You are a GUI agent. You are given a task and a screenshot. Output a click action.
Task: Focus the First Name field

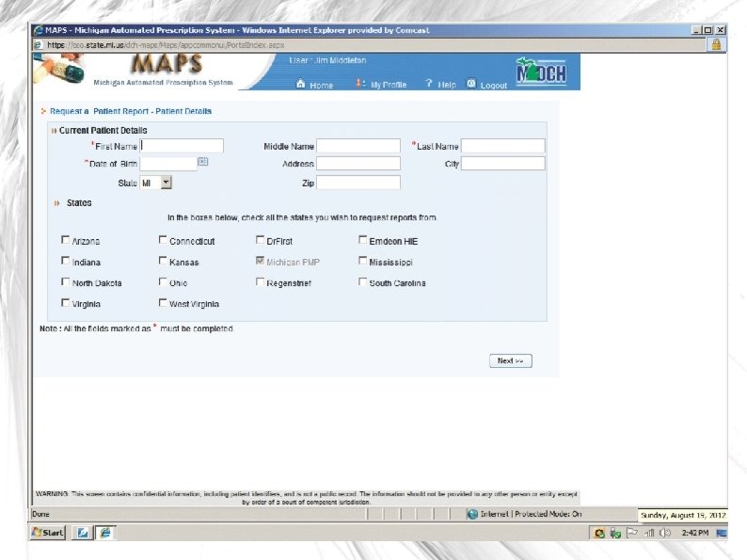[x=182, y=146]
